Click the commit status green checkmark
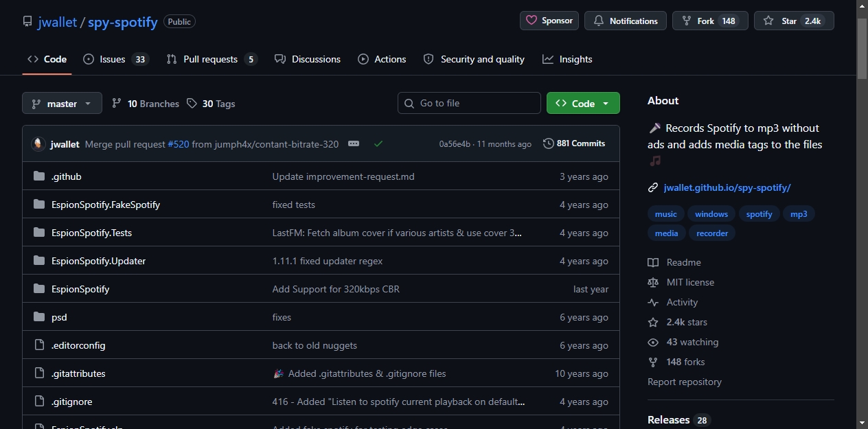The image size is (868, 429). (x=378, y=144)
